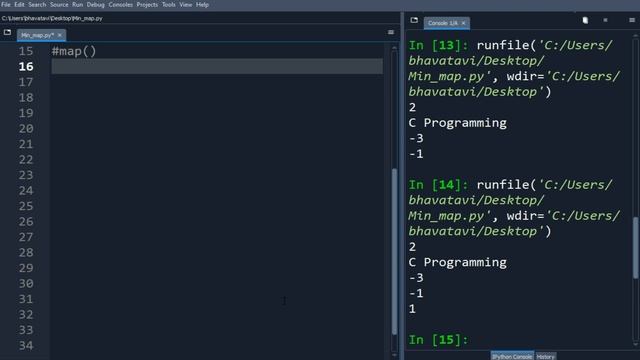Close the Min_map.py editor tab
The width and height of the screenshot is (640, 360).
(60, 35)
